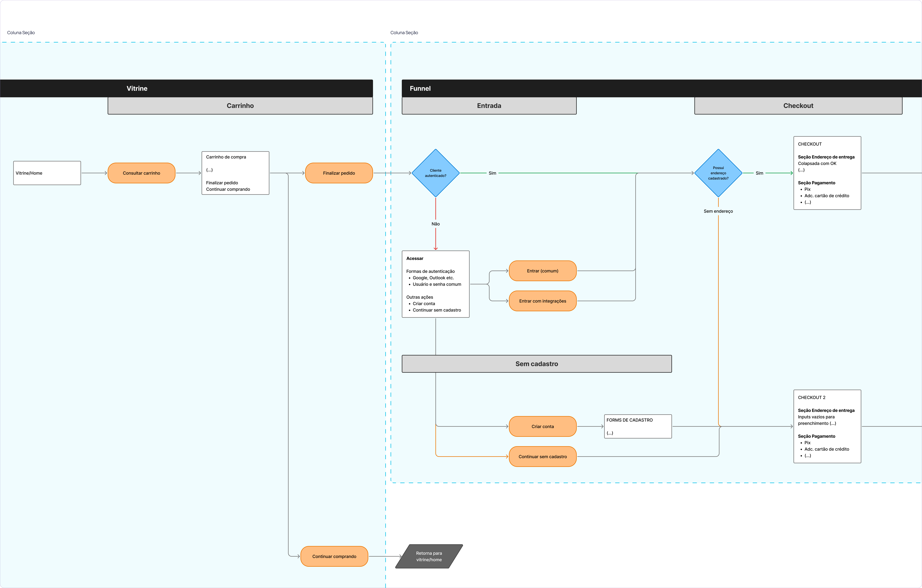
Task: Click the Sim label after Possui endereço cadastrado?
Action: [x=760, y=173]
